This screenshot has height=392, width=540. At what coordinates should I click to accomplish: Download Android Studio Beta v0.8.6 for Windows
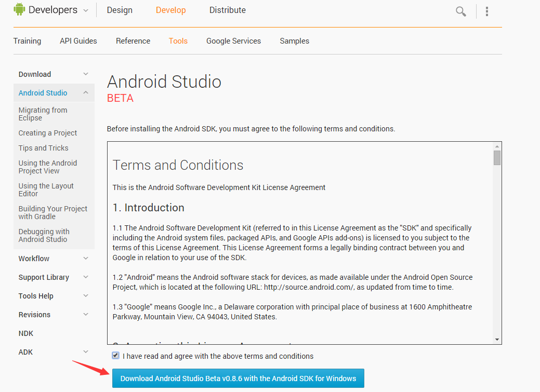tap(238, 378)
